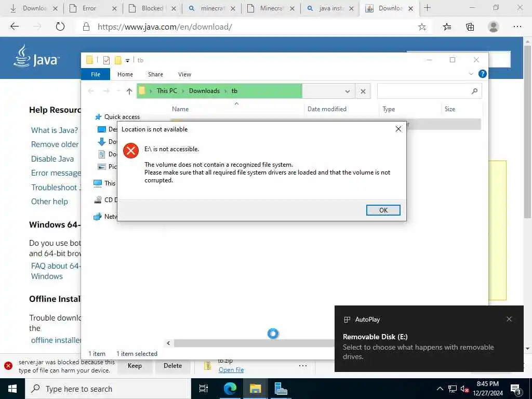The width and height of the screenshot is (532, 399).
Task: Open the Windows Start menu
Action: coord(12,389)
